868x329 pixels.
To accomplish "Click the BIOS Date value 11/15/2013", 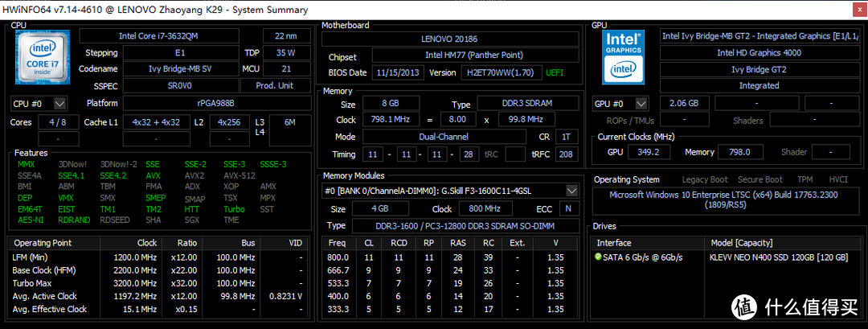I will [399, 72].
